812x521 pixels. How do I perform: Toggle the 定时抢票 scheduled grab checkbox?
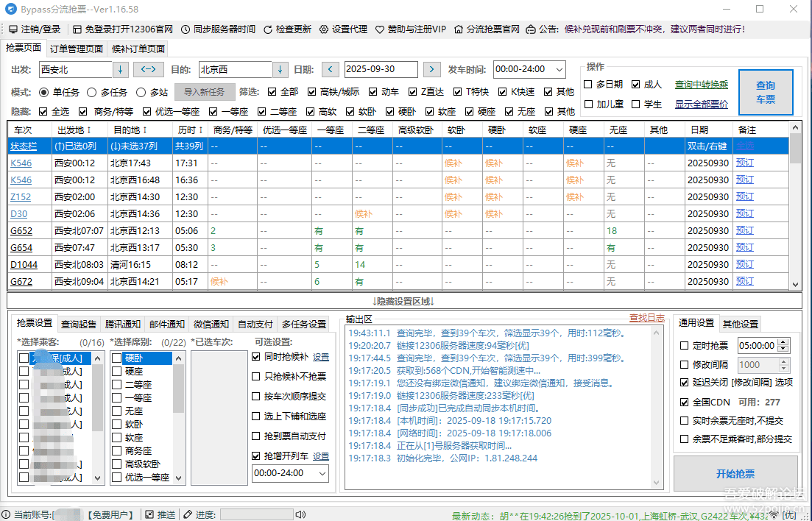tap(685, 345)
